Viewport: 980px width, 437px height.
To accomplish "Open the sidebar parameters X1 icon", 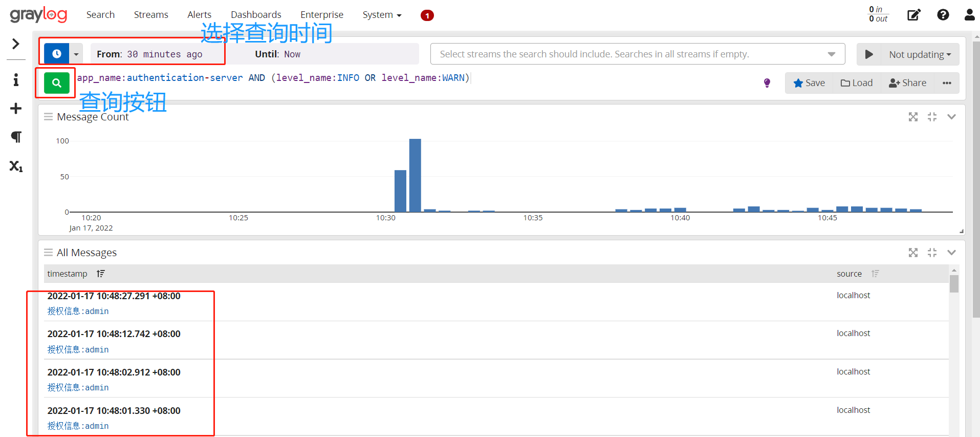I will pos(16,166).
